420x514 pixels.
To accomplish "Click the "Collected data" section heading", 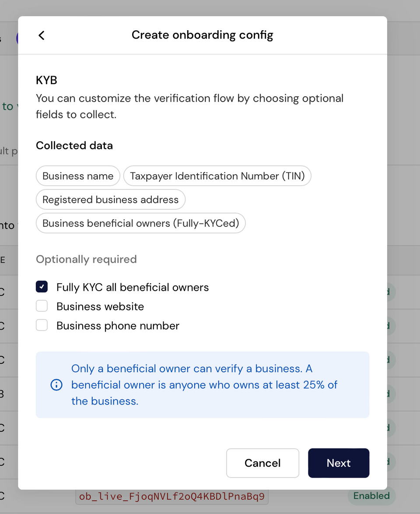I will tap(74, 145).
